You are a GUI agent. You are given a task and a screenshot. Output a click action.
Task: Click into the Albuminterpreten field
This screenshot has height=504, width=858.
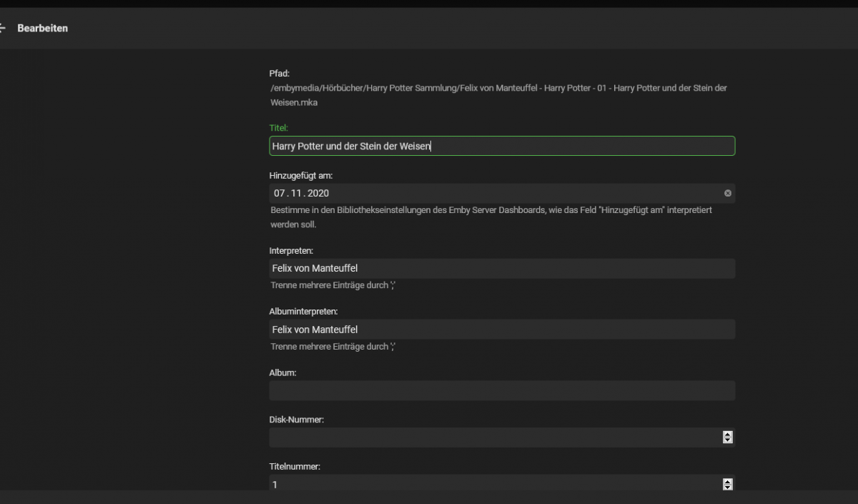502,330
